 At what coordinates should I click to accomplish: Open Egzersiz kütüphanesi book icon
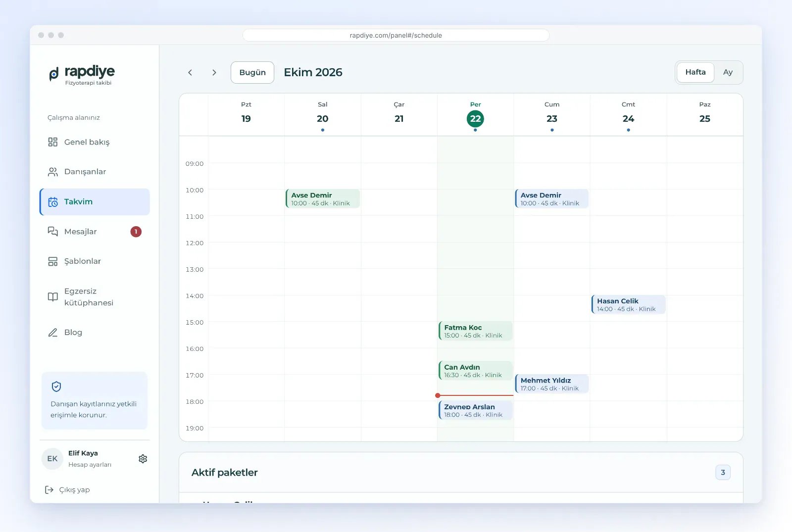[52, 297]
